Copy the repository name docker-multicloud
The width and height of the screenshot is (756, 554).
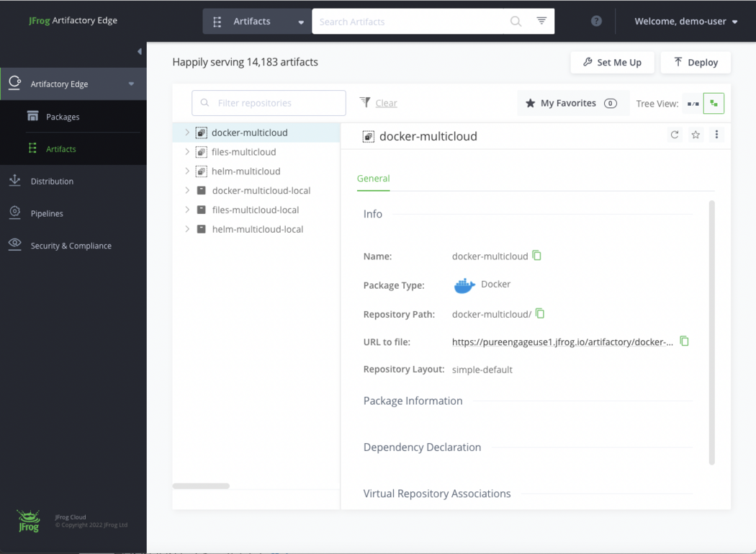(x=536, y=255)
